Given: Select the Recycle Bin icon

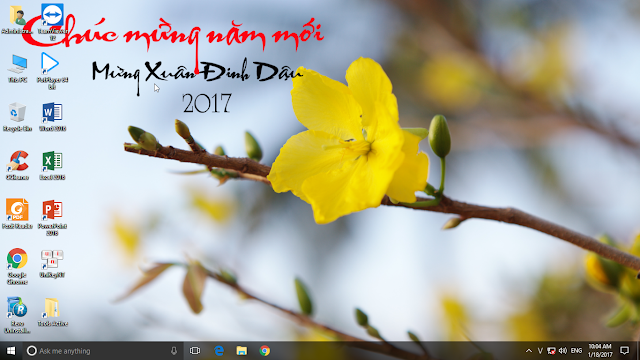Looking at the screenshot, I should pyautogui.click(x=17, y=117).
